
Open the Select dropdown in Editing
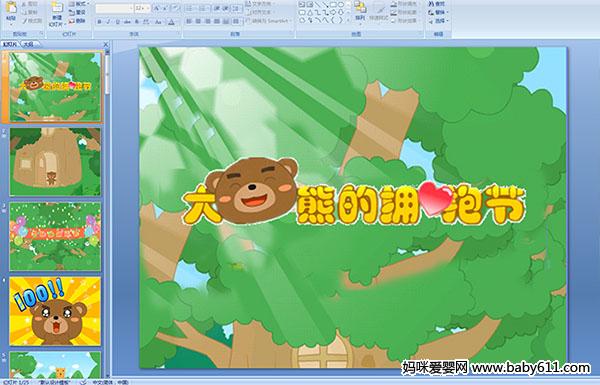coord(438,21)
